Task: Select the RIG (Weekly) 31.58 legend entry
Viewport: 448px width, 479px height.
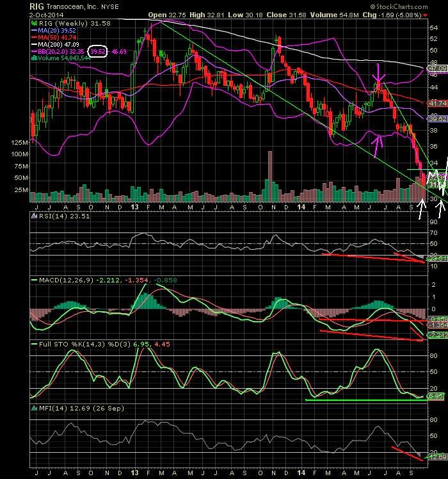Action: (74, 23)
